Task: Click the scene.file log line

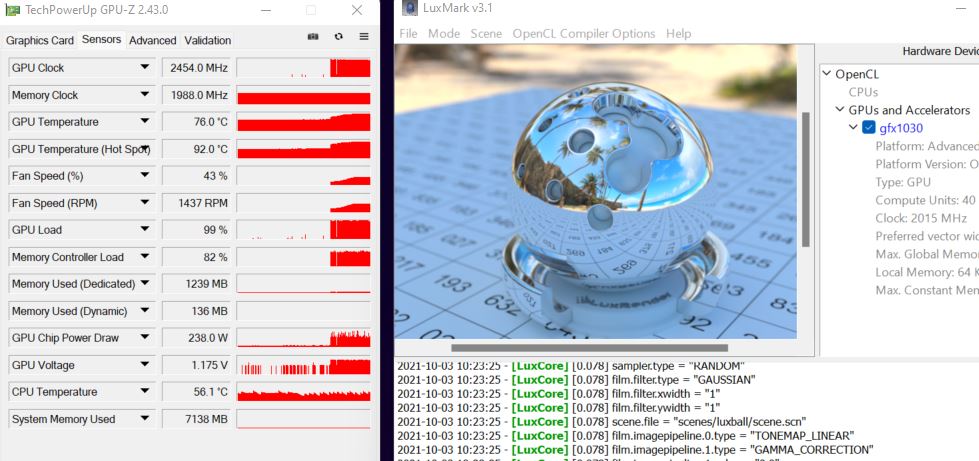Action: [603, 422]
